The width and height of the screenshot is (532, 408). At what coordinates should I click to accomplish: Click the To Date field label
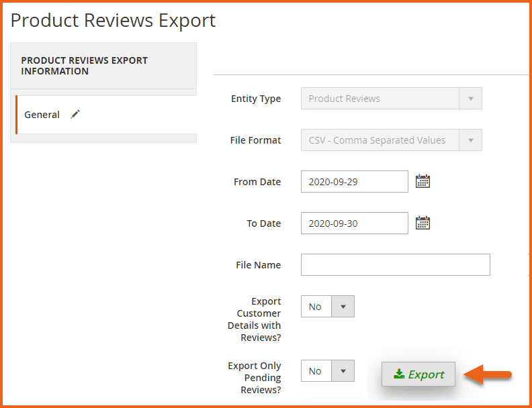[263, 223]
